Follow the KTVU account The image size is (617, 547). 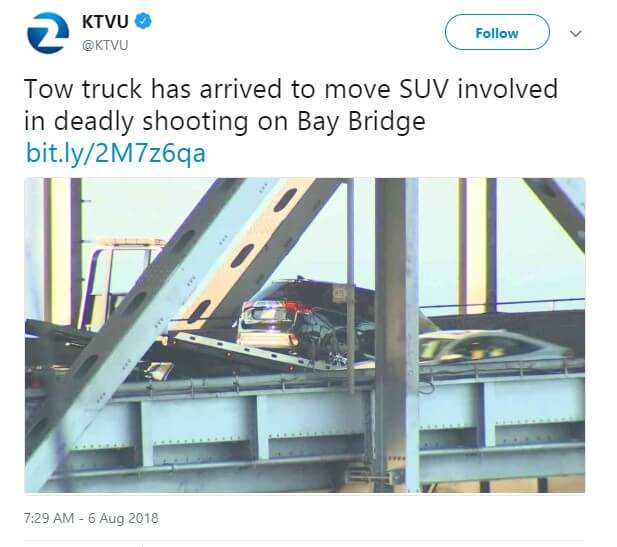pos(497,32)
